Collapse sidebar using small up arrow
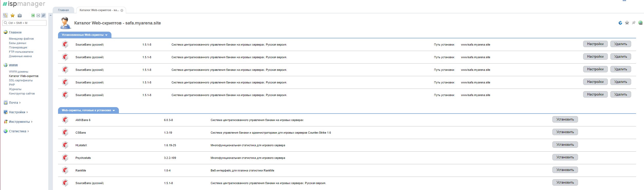 coord(51,15)
